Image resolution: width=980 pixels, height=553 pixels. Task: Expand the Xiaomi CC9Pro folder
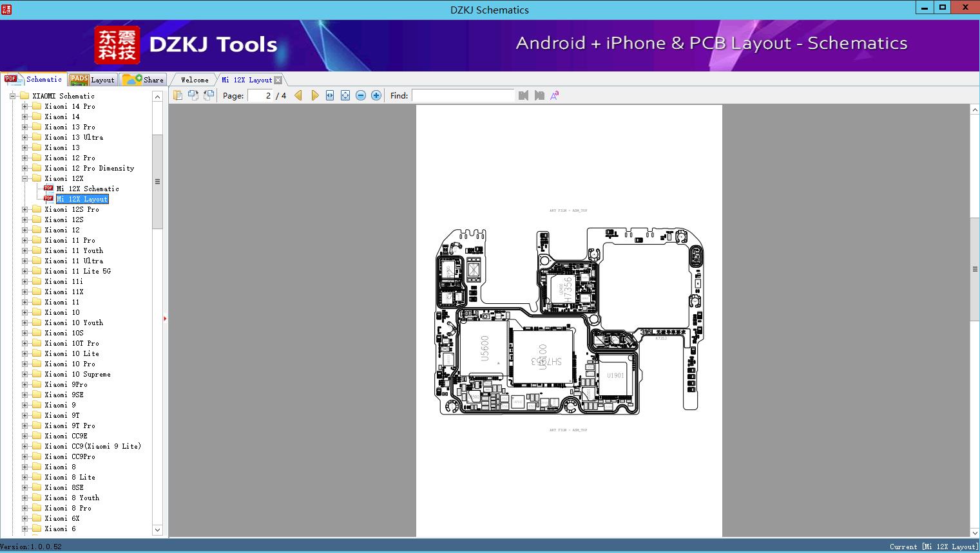(24, 456)
